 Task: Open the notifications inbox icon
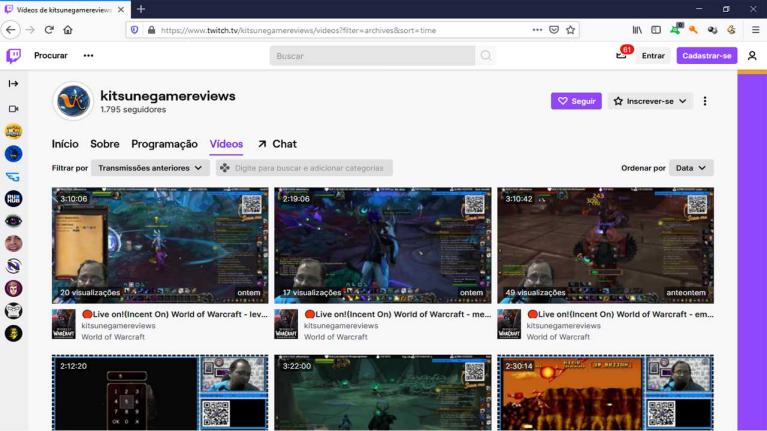(x=622, y=56)
